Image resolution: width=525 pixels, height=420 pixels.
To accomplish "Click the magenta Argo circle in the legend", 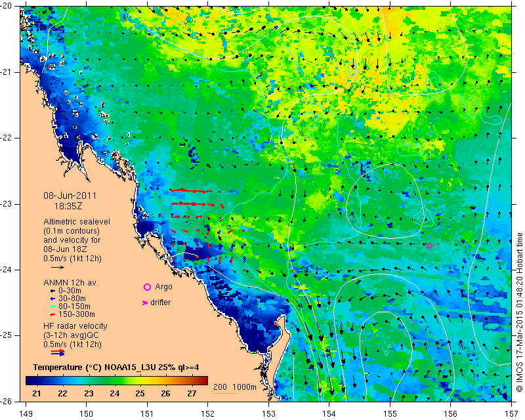I will click(147, 287).
